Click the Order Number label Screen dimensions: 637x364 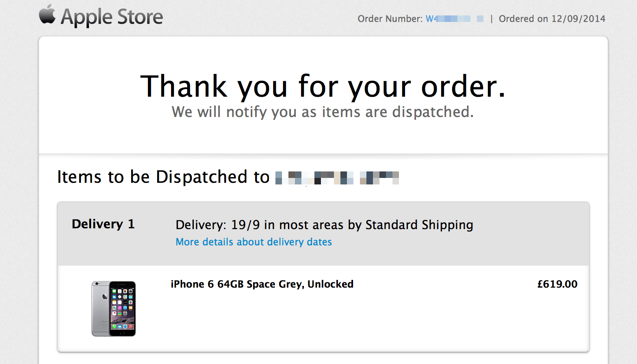[390, 19]
